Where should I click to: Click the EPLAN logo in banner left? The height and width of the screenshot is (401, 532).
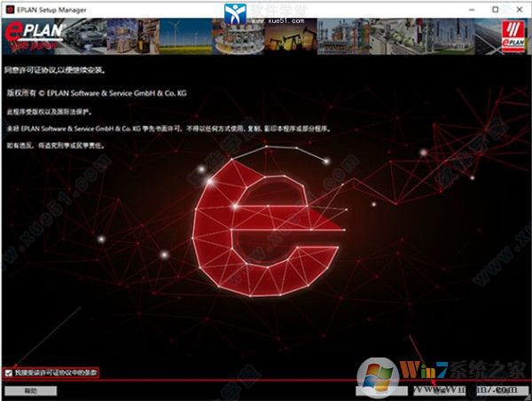(34, 36)
